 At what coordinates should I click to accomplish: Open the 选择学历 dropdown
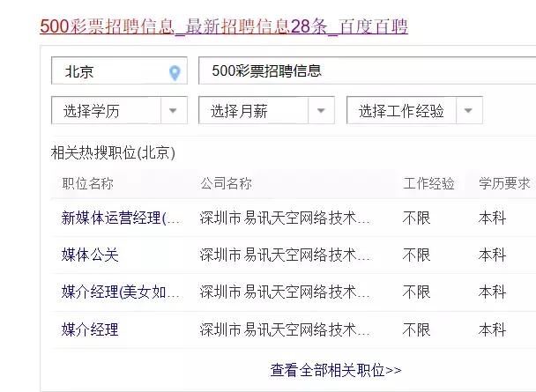coord(119,110)
